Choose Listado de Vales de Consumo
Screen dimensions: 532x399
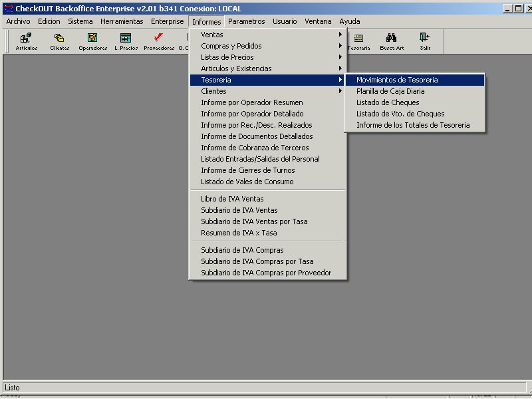click(268, 182)
